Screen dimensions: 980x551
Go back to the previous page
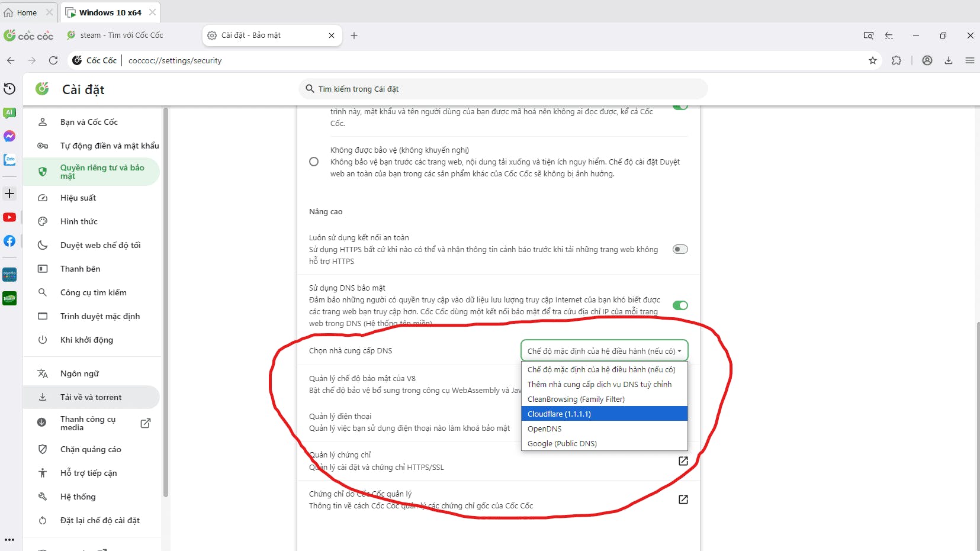point(11,60)
